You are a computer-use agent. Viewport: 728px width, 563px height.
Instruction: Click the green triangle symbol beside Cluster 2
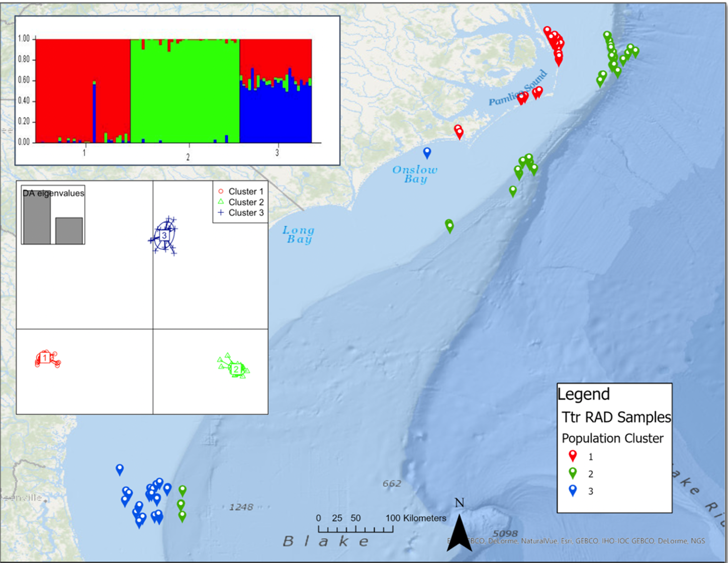221,202
